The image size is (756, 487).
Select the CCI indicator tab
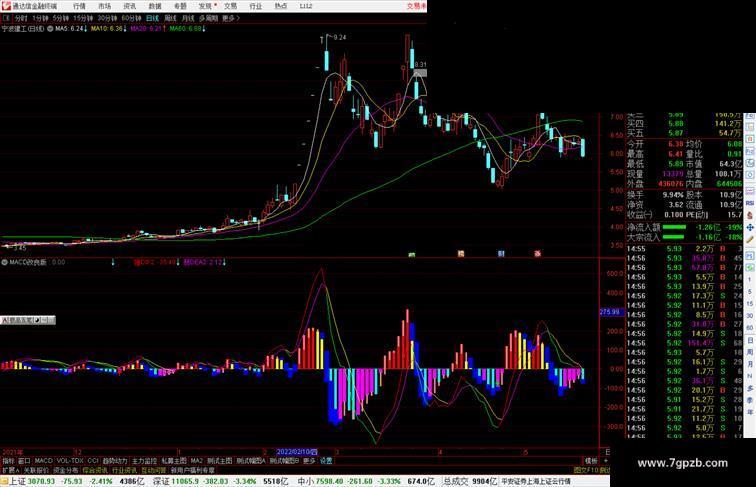(93, 461)
